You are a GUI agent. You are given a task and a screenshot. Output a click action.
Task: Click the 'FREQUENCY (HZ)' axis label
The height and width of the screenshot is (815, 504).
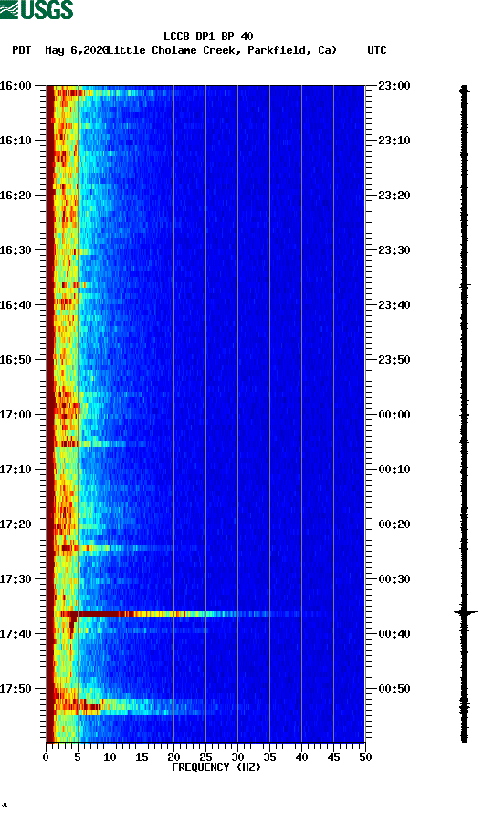click(216, 767)
